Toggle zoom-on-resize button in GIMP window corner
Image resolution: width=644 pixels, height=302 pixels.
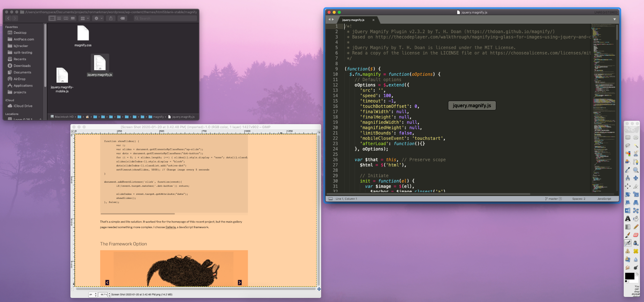pyautogui.click(x=319, y=132)
